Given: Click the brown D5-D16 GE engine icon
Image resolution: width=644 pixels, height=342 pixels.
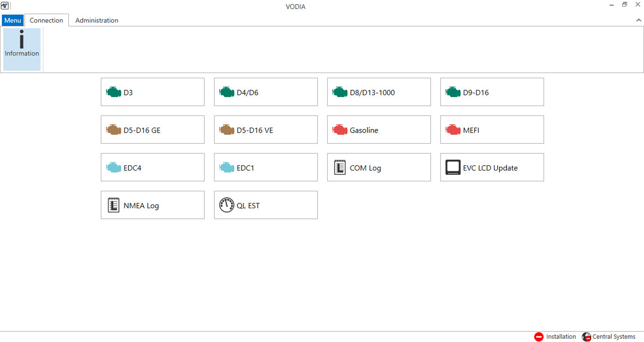Looking at the screenshot, I should pyautogui.click(x=113, y=130).
